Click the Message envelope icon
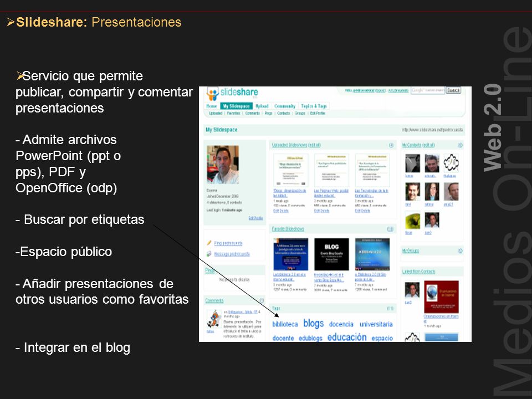The image size is (532, 399). coord(209,253)
